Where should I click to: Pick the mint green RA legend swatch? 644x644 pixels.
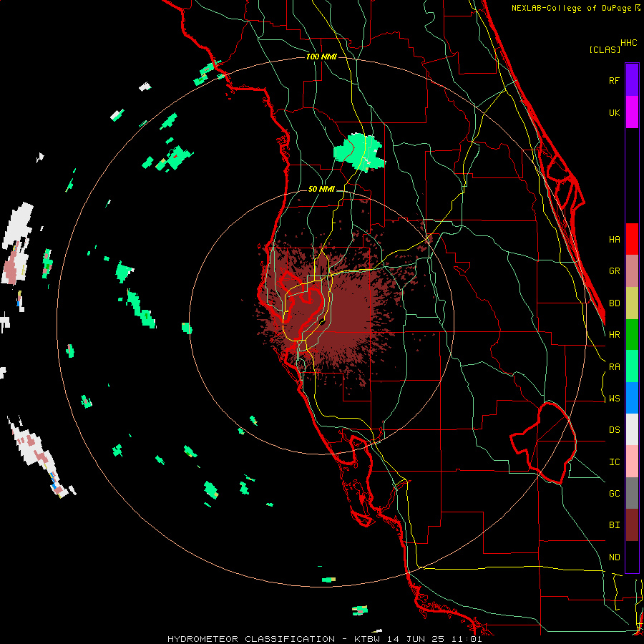(x=632, y=366)
